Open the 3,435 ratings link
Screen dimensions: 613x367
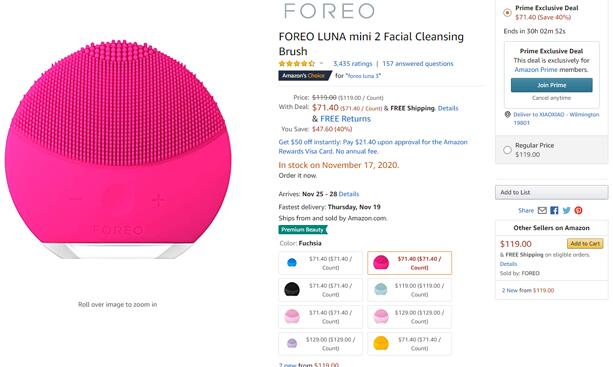click(x=352, y=64)
